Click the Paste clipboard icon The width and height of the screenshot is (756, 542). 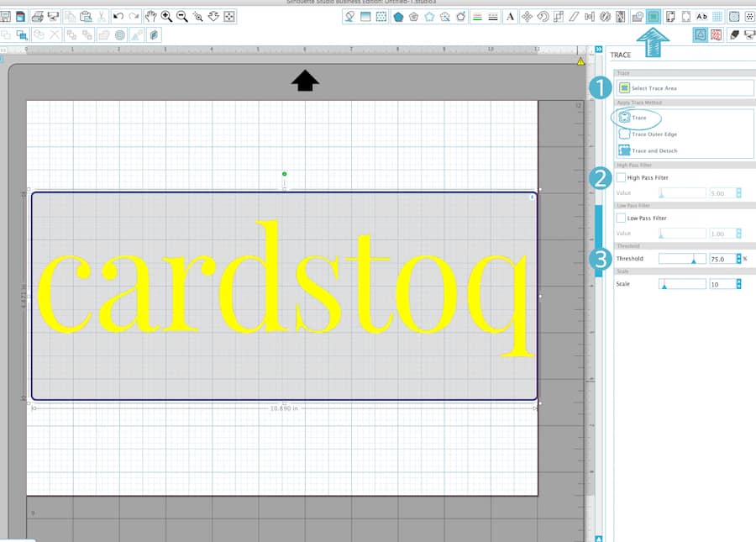point(86,17)
